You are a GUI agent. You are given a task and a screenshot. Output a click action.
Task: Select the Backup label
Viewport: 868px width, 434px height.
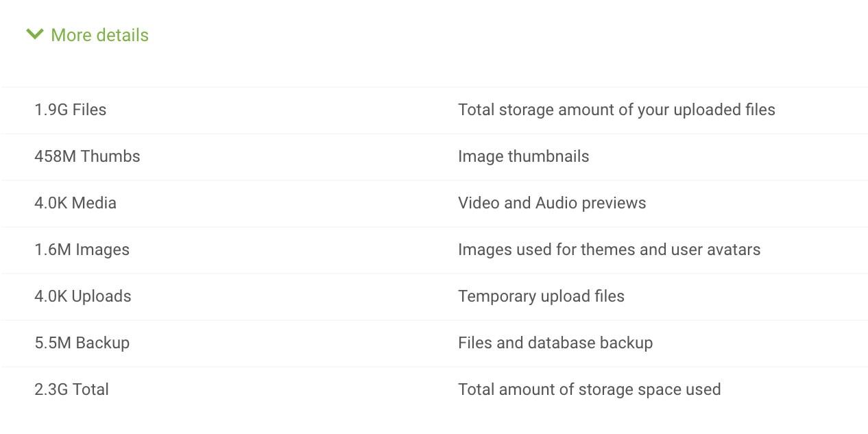pos(103,343)
